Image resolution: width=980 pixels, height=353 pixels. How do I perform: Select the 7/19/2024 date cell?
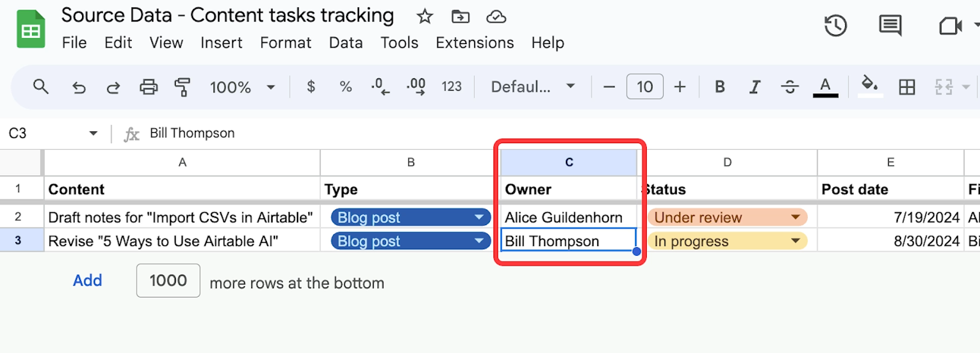coord(891,217)
